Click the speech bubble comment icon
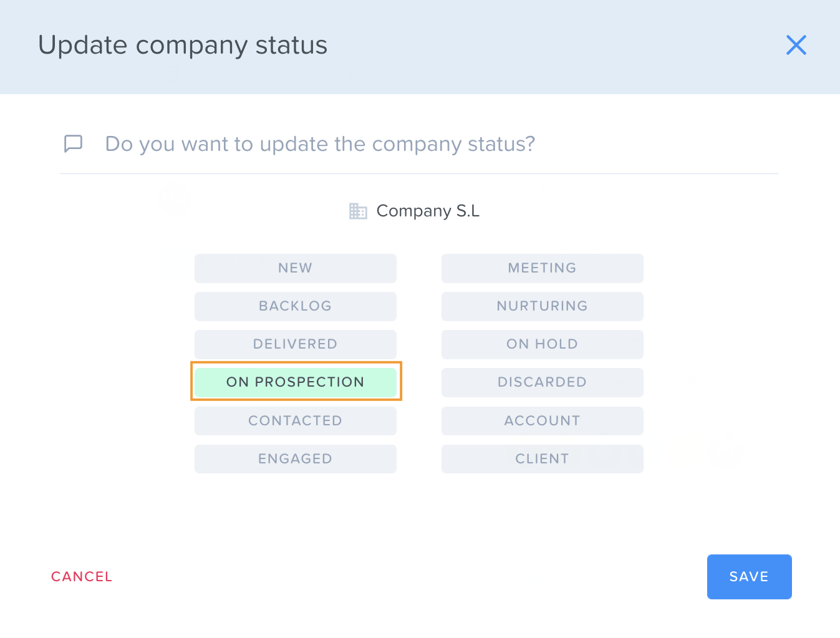Screen dimensions: 840x638 [74, 143]
